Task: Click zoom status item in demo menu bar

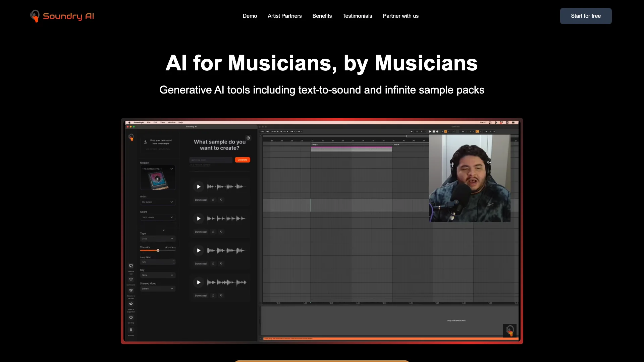Action: coord(483,123)
